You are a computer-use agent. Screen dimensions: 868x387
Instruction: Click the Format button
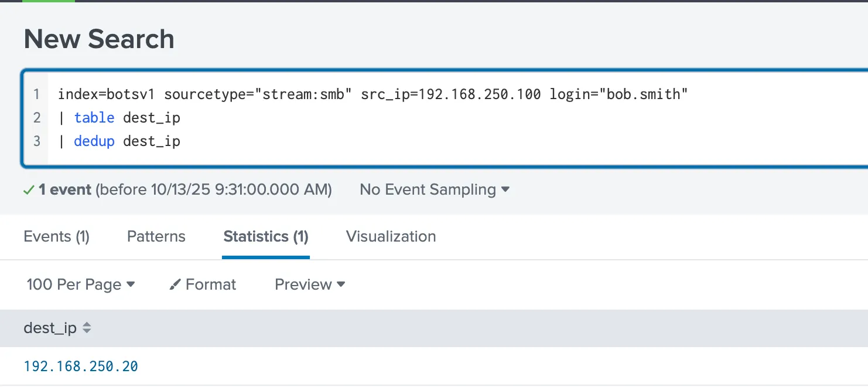203,284
